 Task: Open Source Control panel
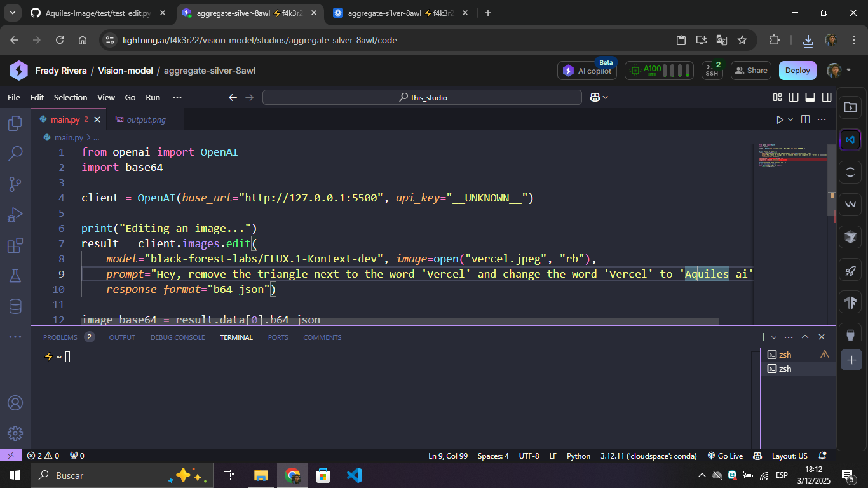point(15,184)
